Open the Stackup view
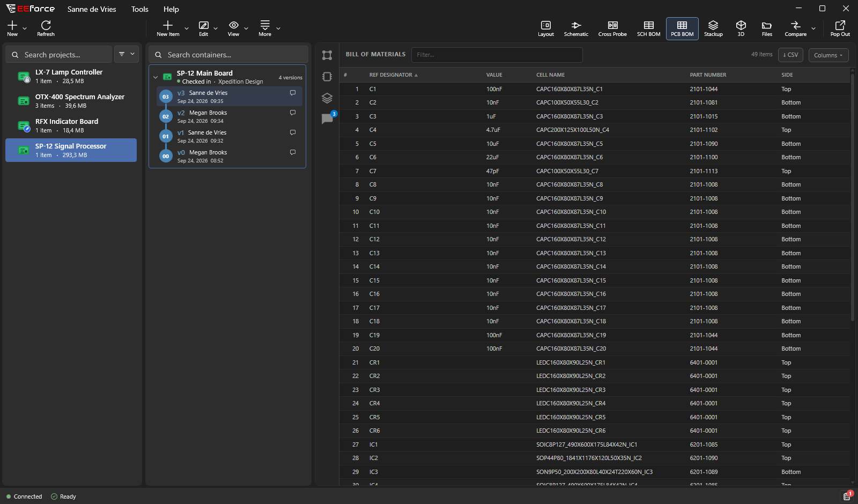The image size is (858, 504). pyautogui.click(x=713, y=28)
